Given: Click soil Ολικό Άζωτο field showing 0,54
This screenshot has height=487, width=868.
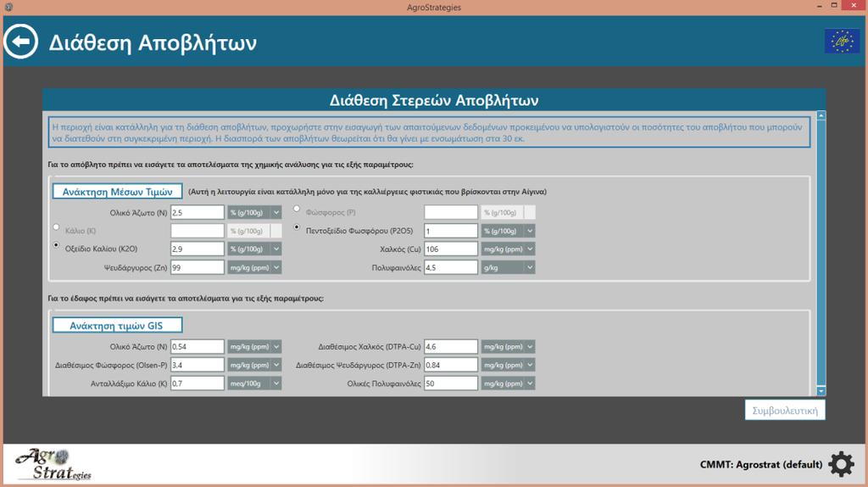Looking at the screenshot, I should (x=197, y=347).
